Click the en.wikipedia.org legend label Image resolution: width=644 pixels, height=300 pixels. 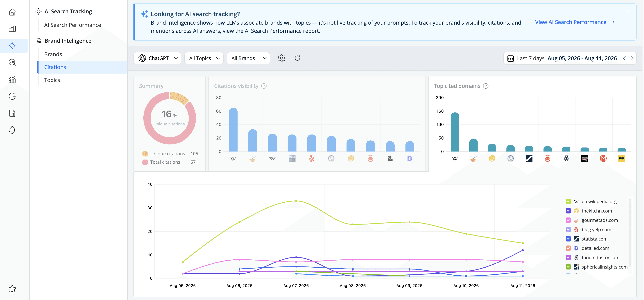(599, 201)
